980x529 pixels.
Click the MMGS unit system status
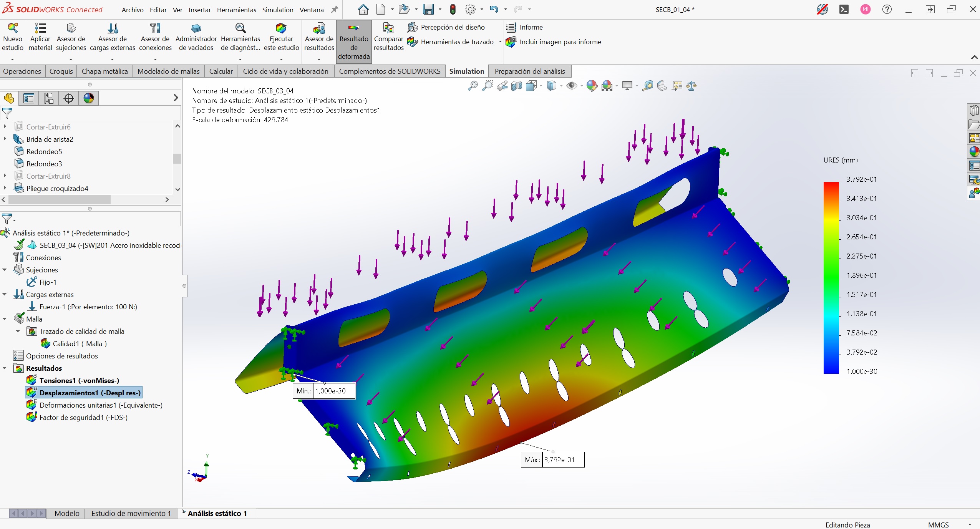point(938,524)
